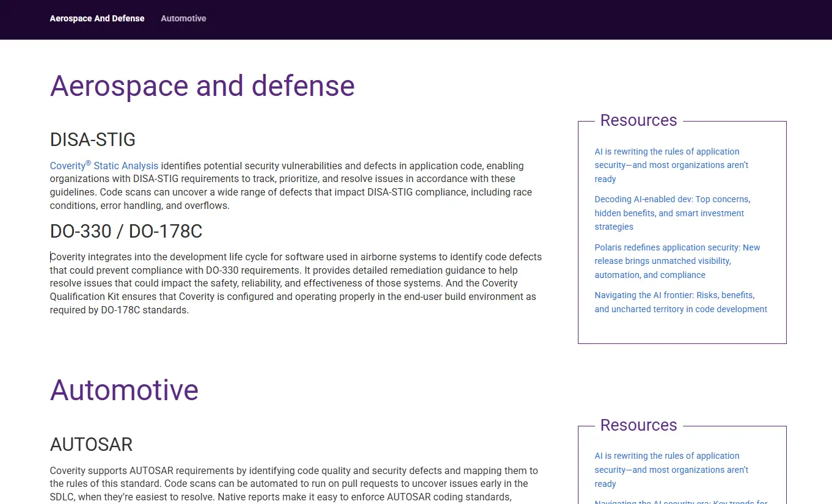The image size is (832, 504).
Task: Follow the Coverity Static Analysis link
Action: (104, 166)
